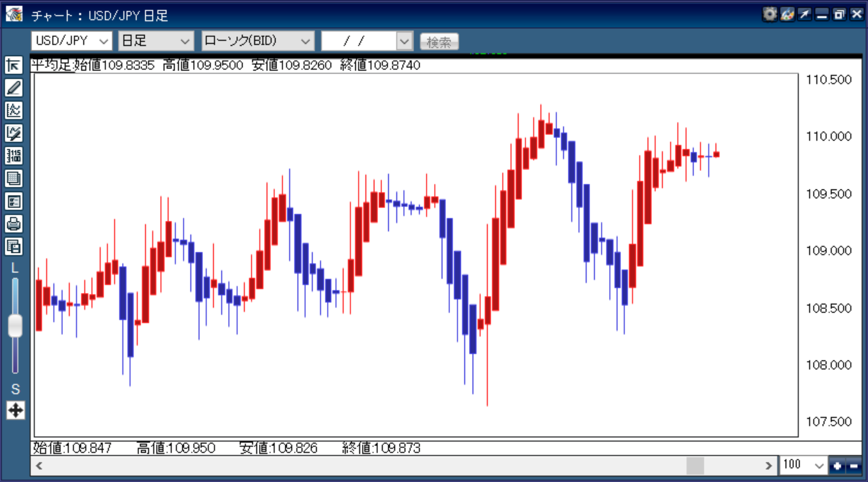868x482 pixels.
Task: Click the 109.500 price axis label
Action: click(x=828, y=194)
